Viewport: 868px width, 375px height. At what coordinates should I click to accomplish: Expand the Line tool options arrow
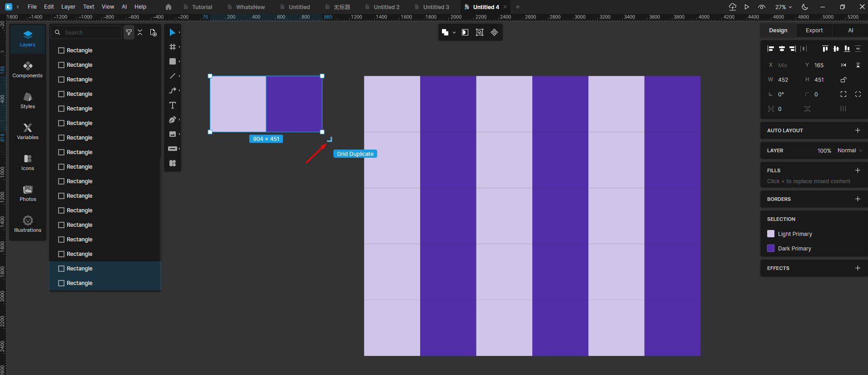(179, 76)
